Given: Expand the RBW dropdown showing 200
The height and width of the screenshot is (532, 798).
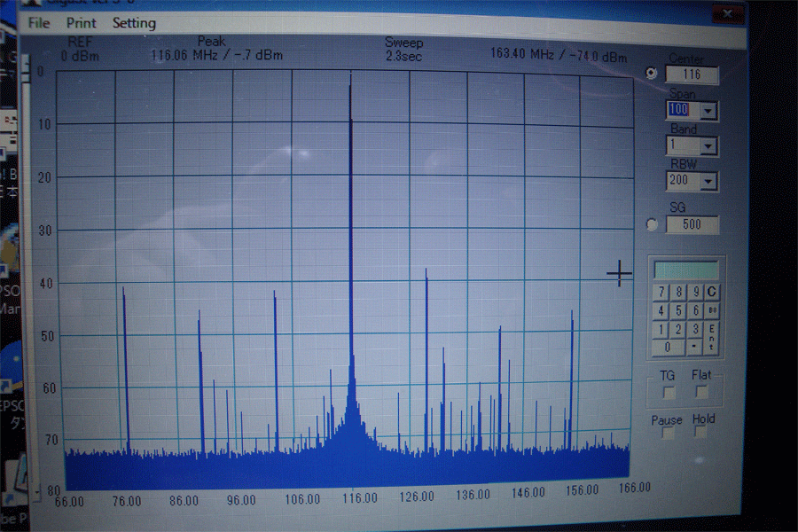Looking at the screenshot, I should 708,182.
